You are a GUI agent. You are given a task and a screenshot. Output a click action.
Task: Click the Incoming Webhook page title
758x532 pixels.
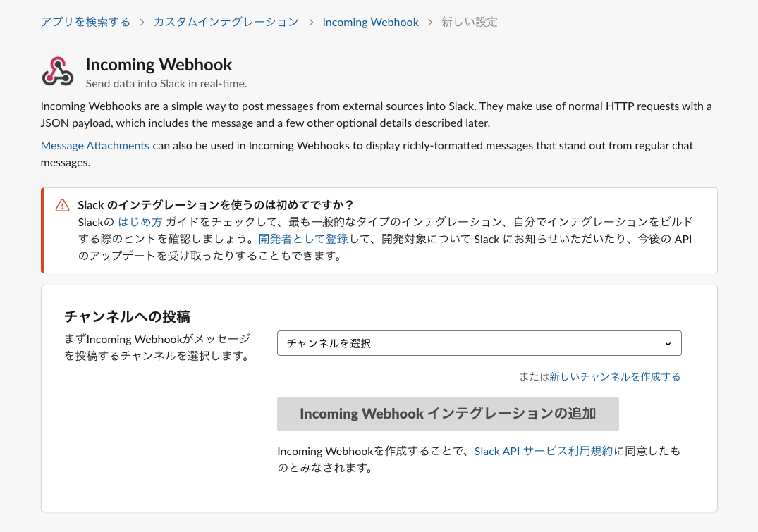point(159,64)
